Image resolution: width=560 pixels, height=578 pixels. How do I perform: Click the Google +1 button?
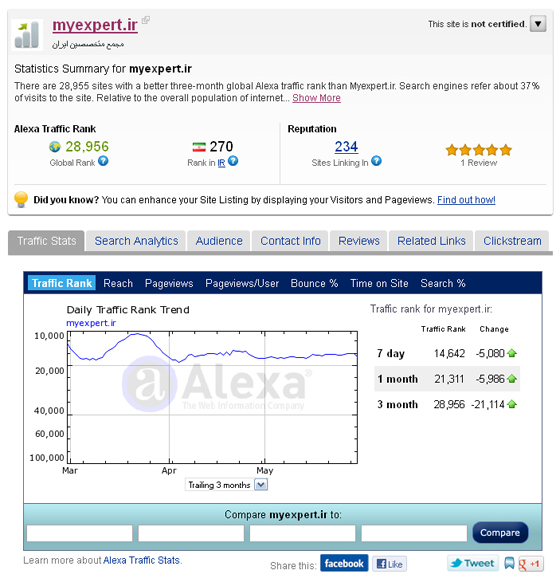click(531, 564)
